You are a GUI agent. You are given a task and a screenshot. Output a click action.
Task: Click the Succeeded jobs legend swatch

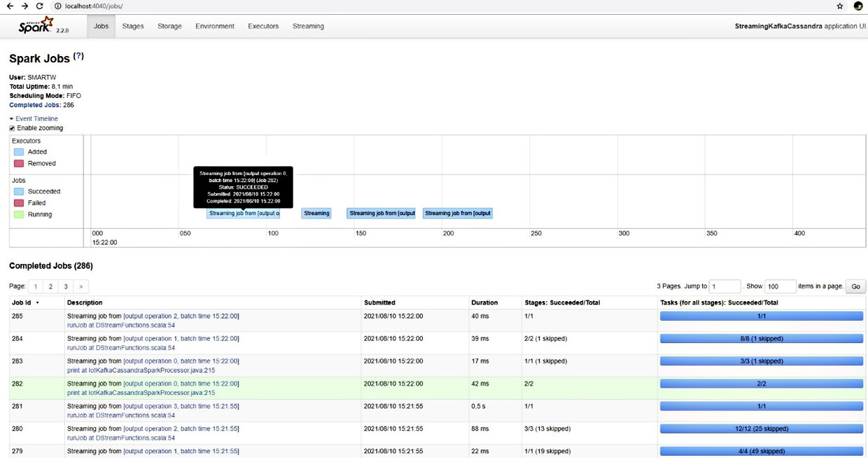(x=19, y=191)
